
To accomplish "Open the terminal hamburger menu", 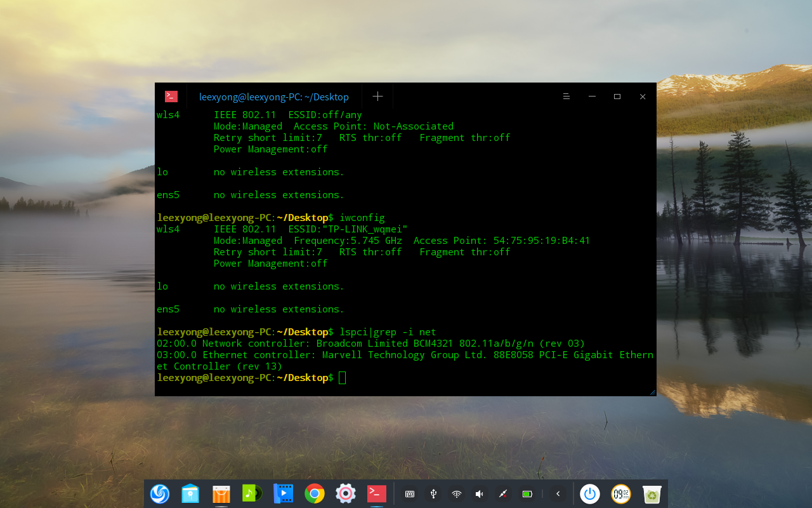I will click(x=566, y=97).
